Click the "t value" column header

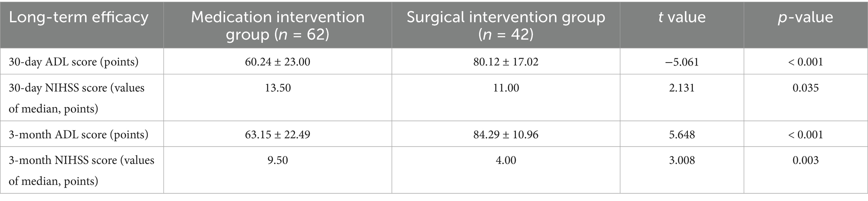pyautogui.click(x=682, y=18)
